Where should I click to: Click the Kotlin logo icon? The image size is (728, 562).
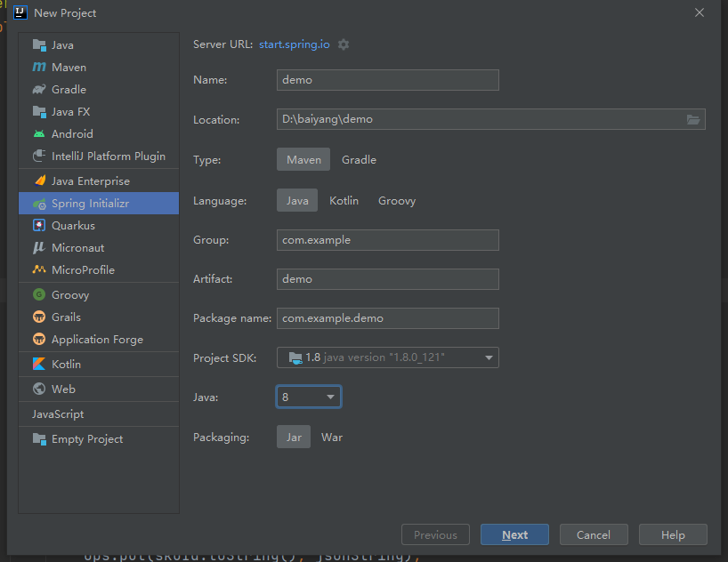tap(39, 365)
